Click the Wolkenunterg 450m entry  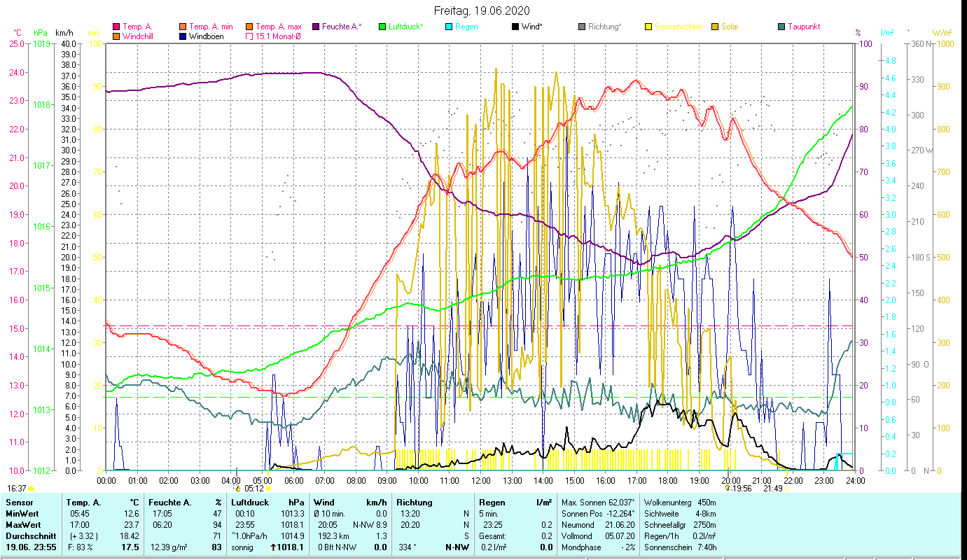pos(679,503)
